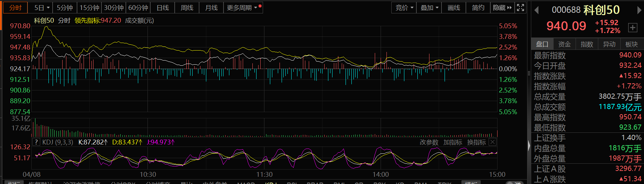Click the 总成交量 3802.75万手 row
This screenshot has height=184, width=644.
click(588, 96)
